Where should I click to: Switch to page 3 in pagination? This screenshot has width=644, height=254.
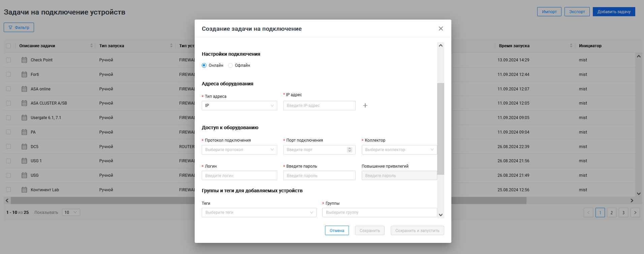623,213
